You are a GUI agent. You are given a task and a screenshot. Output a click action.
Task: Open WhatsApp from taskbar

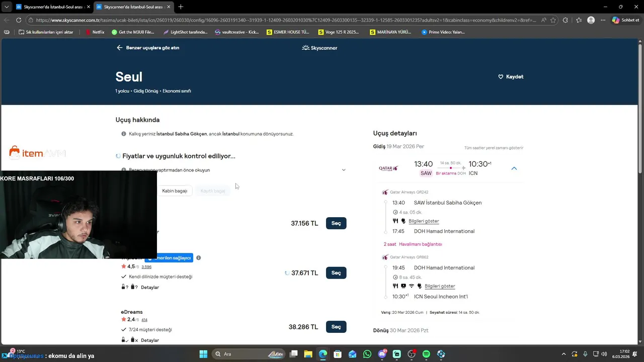coord(367,354)
